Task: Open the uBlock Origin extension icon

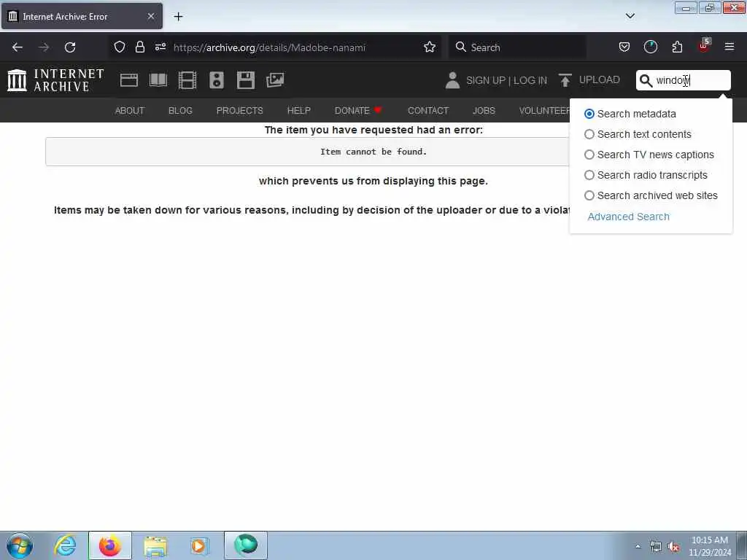Action: (x=704, y=46)
